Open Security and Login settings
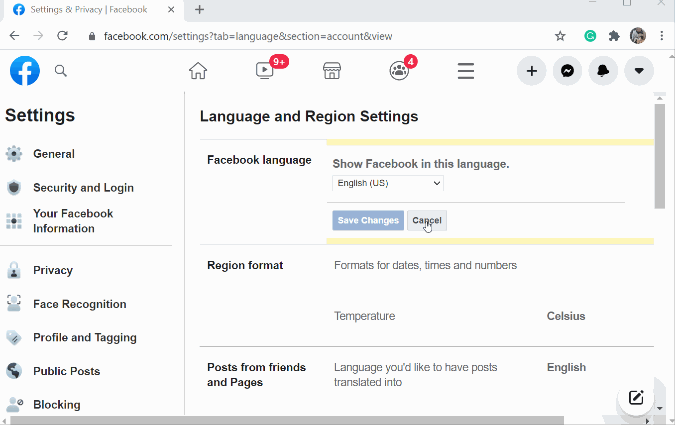Viewport: 675px width, 425px height. (x=86, y=188)
